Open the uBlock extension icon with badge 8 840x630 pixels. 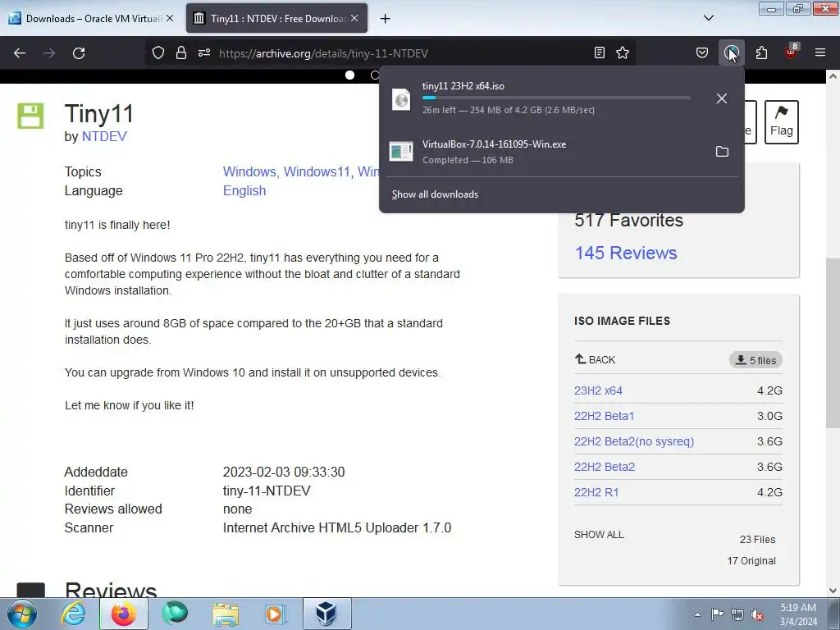point(792,52)
